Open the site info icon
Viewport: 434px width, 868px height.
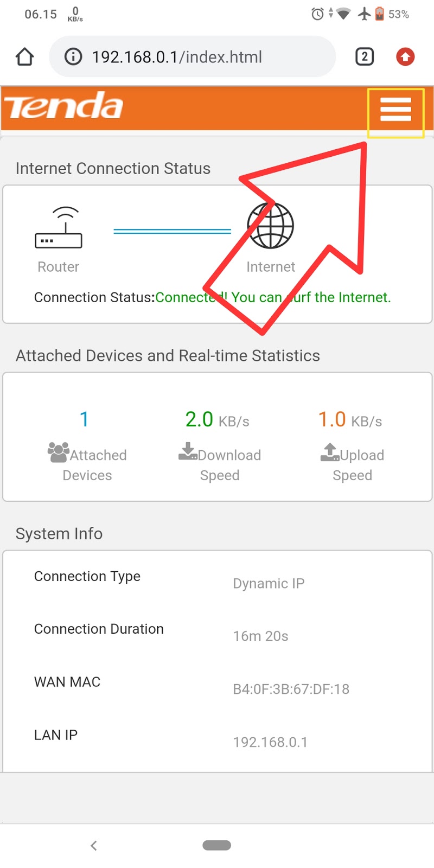pos(73,57)
